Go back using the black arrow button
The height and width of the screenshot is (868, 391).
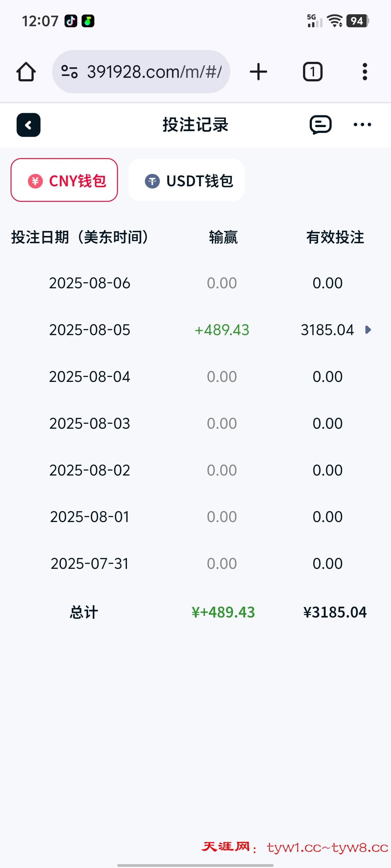[x=29, y=125]
